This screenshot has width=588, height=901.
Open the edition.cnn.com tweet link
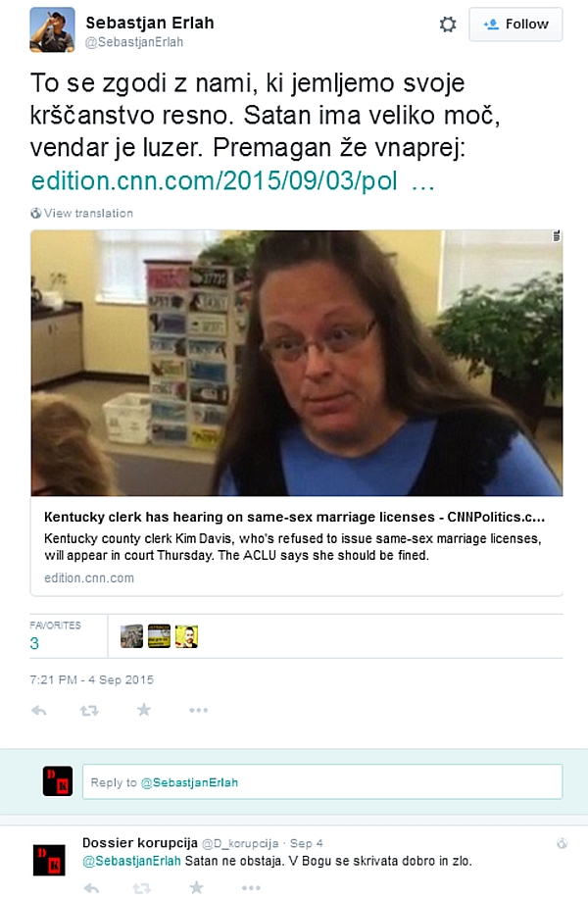[232, 181]
